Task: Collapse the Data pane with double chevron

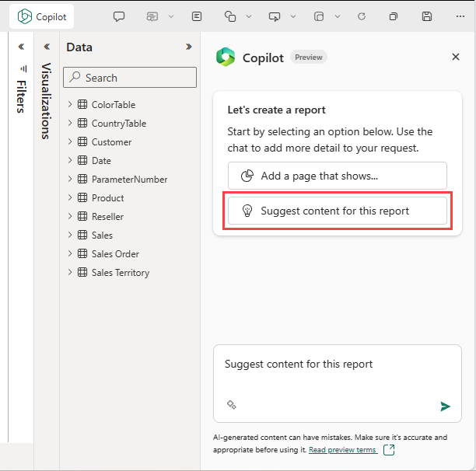Action: (x=189, y=47)
